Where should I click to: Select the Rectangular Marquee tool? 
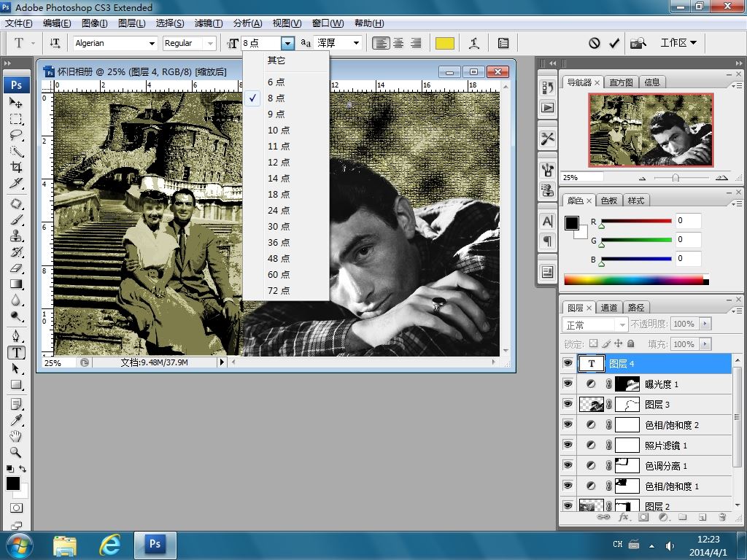coord(16,119)
